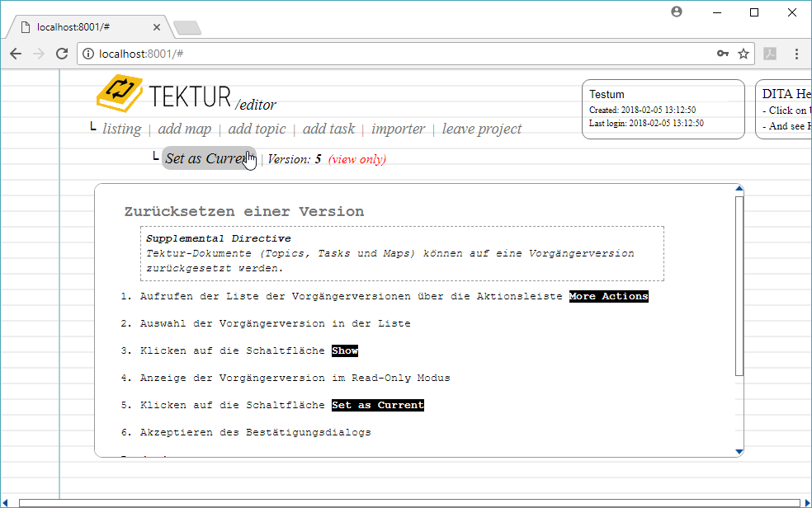The height and width of the screenshot is (508, 812).
Task: Click the Tektur book logo icon
Action: [x=120, y=92]
